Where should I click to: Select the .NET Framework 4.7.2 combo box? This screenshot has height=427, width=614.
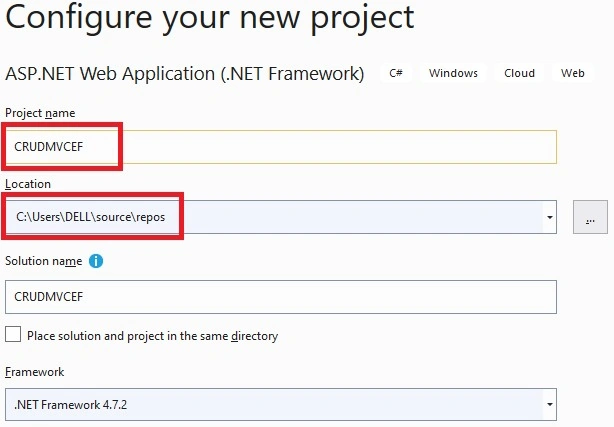coord(281,404)
